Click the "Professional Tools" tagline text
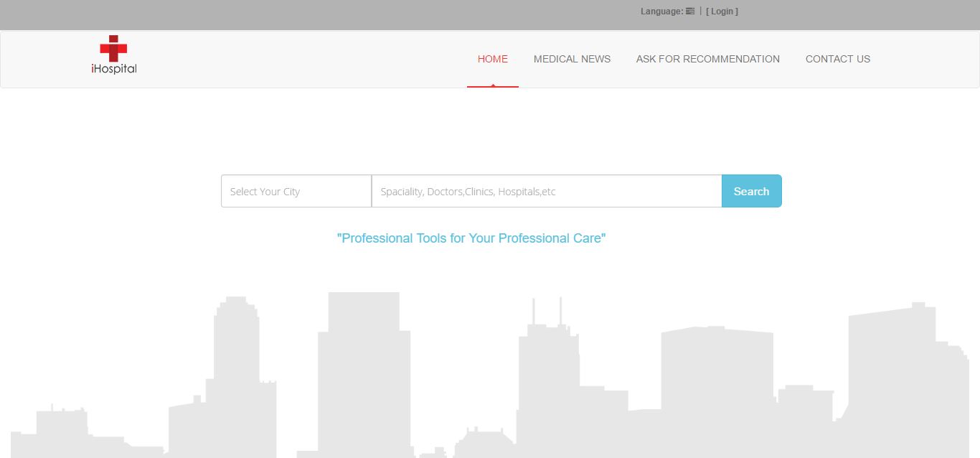The width and height of the screenshot is (980, 458). pos(471,238)
